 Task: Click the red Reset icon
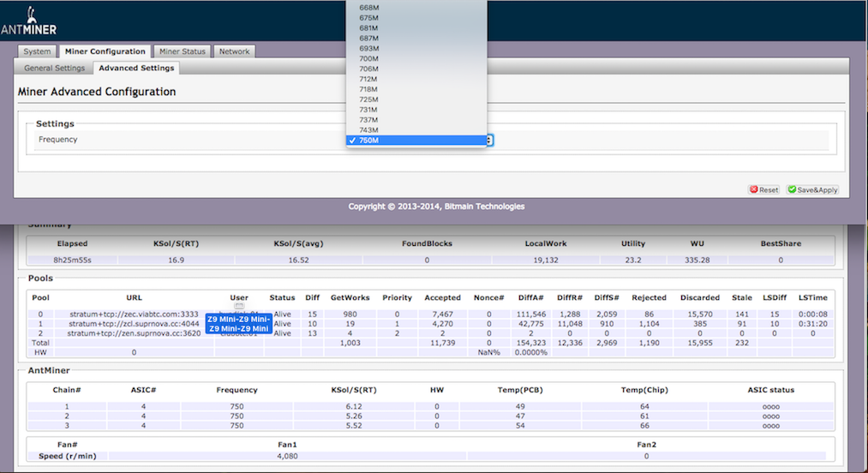753,189
